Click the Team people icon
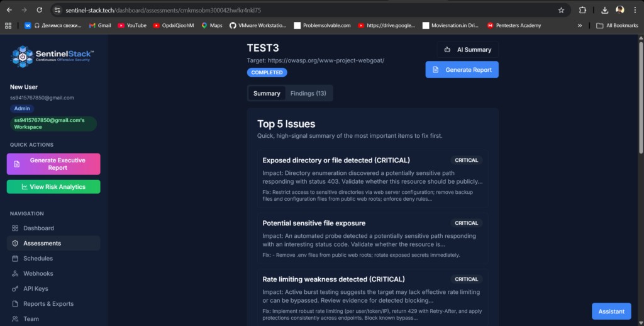The width and height of the screenshot is (644, 326). [x=15, y=319]
